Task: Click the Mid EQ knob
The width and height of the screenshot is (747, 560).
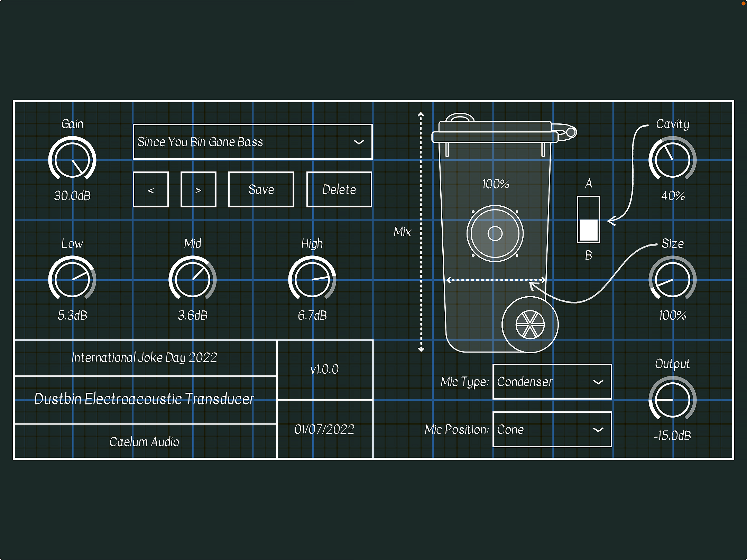Action: pyautogui.click(x=192, y=280)
